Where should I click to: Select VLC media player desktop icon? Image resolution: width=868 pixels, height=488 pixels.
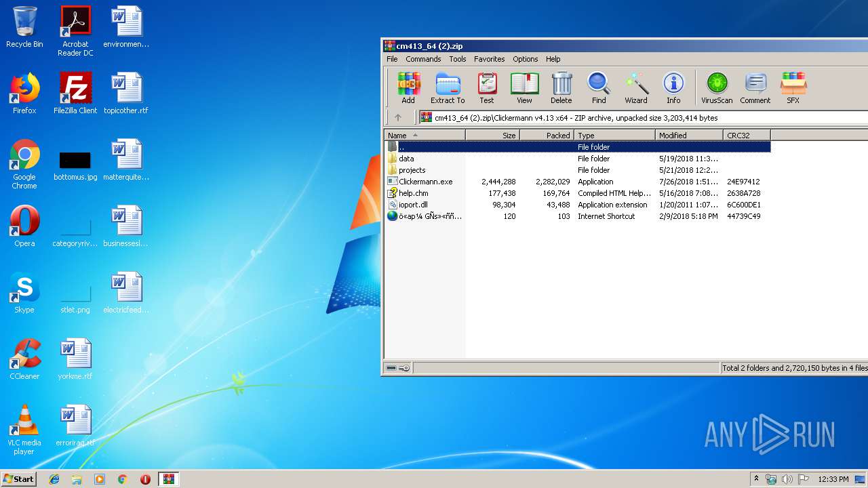click(x=24, y=430)
